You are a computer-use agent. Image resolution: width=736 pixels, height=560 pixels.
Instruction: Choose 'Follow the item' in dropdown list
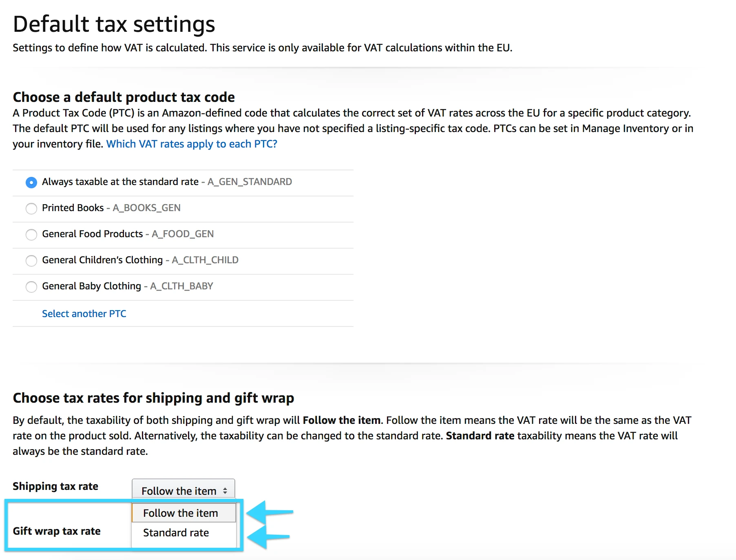coord(184,513)
